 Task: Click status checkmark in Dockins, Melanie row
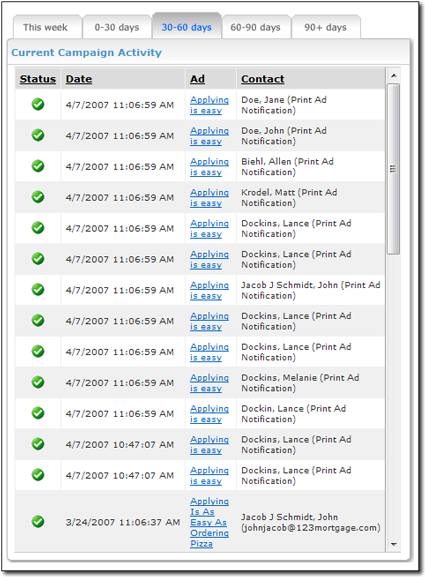click(38, 382)
